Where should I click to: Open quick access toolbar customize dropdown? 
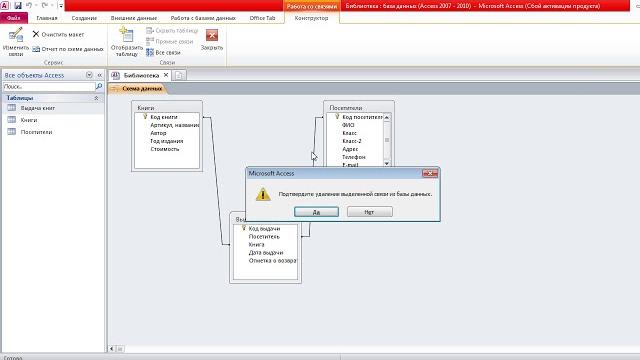coord(61,5)
